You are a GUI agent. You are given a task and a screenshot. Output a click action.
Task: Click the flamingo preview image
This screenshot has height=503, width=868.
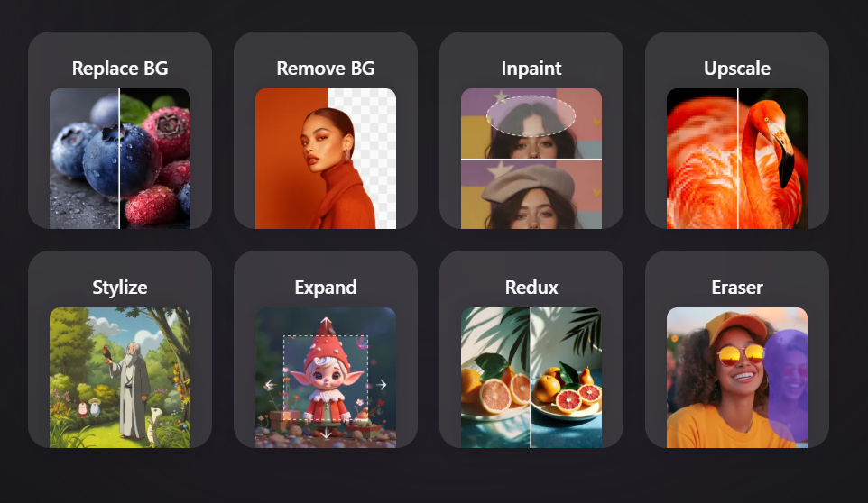point(737,159)
